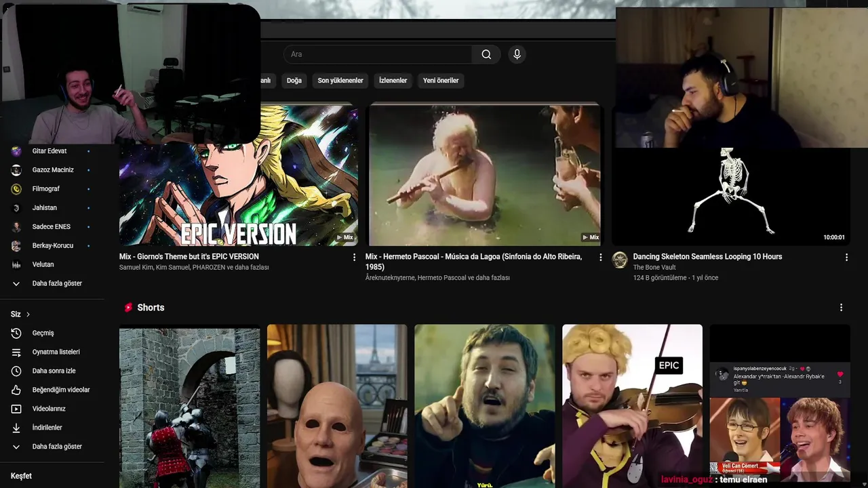Click the Oynatma listeleri playlist icon
Image resolution: width=868 pixels, height=488 pixels.
click(x=16, y=352)
